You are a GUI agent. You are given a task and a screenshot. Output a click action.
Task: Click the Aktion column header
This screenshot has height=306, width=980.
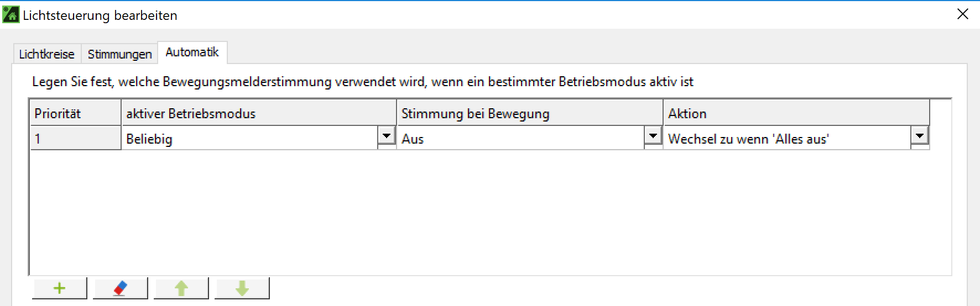click(796, 113)
